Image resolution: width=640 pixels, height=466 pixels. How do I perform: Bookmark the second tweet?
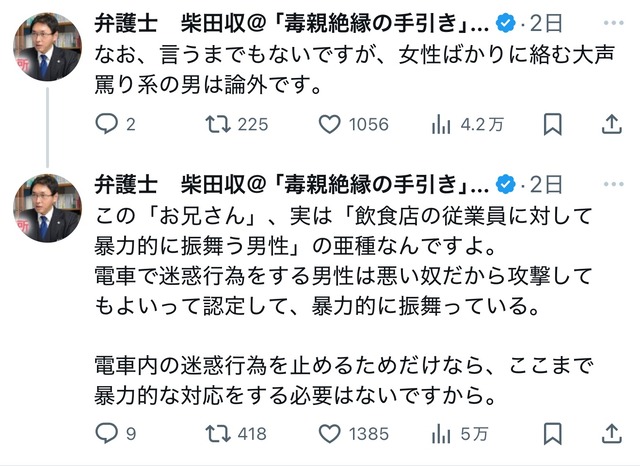click(x=553, y=433)
